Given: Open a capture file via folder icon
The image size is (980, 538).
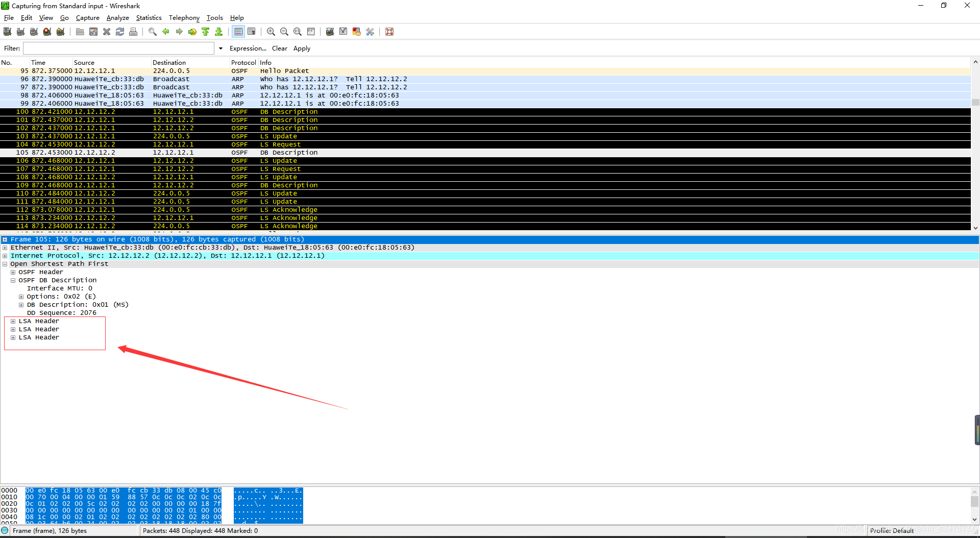Looking at the screenshot, I should (80, 32).
